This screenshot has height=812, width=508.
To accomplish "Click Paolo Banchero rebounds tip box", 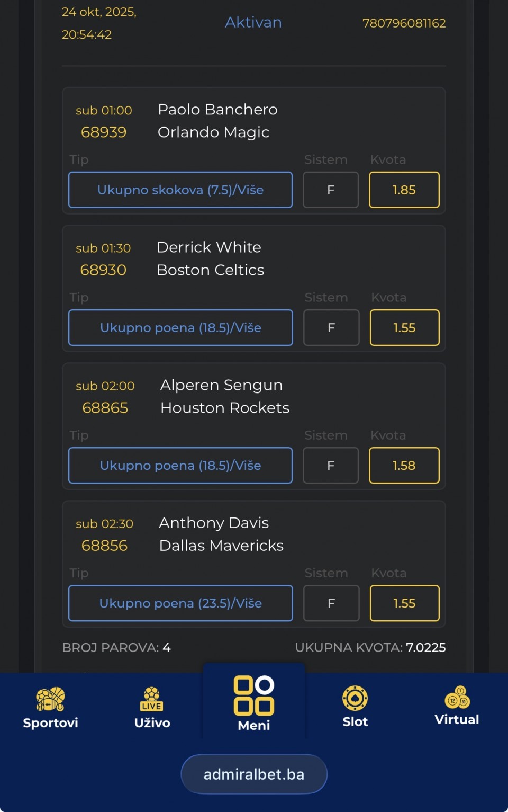I will [180, 190].
